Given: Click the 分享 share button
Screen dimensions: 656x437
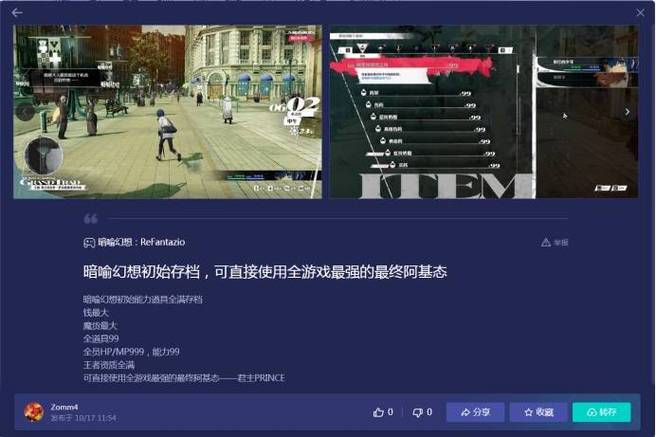Looking at the screenshot, I should (475, 412).
